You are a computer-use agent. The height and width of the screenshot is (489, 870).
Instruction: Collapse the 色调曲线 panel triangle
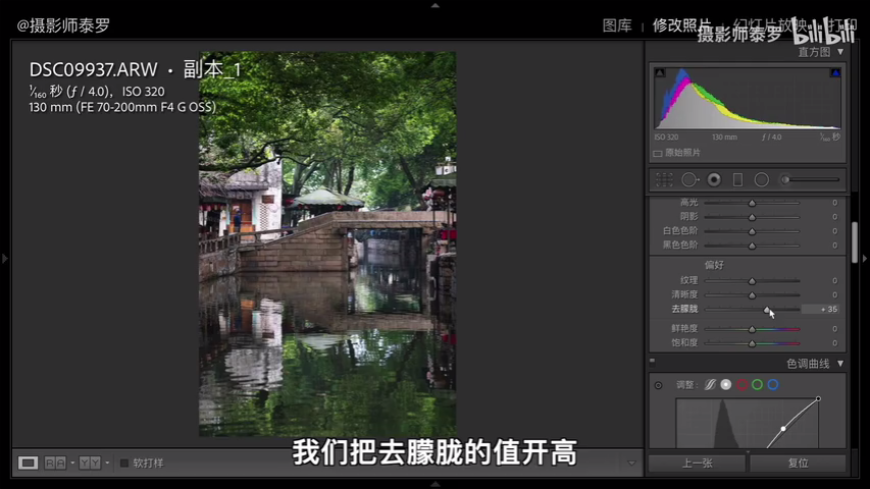[x=841, y=364]
